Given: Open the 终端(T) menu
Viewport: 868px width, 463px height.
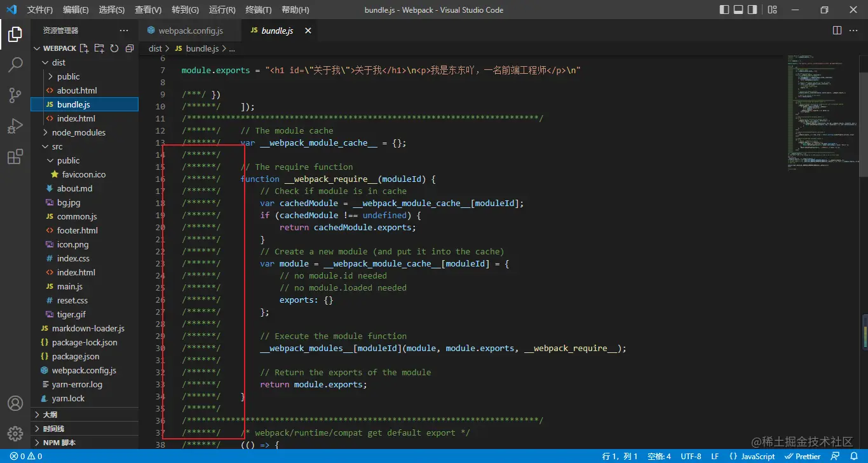Looking at the screenshot, I should tap(258, 10).
